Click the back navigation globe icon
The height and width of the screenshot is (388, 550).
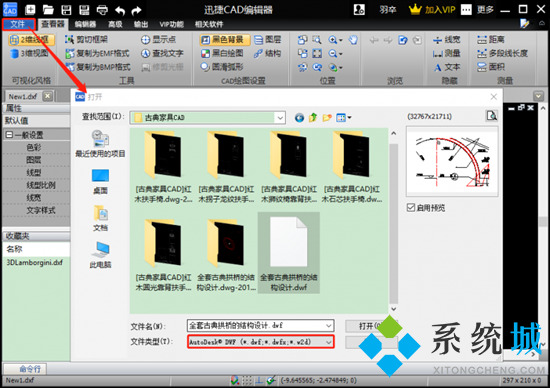pos(299,118)
